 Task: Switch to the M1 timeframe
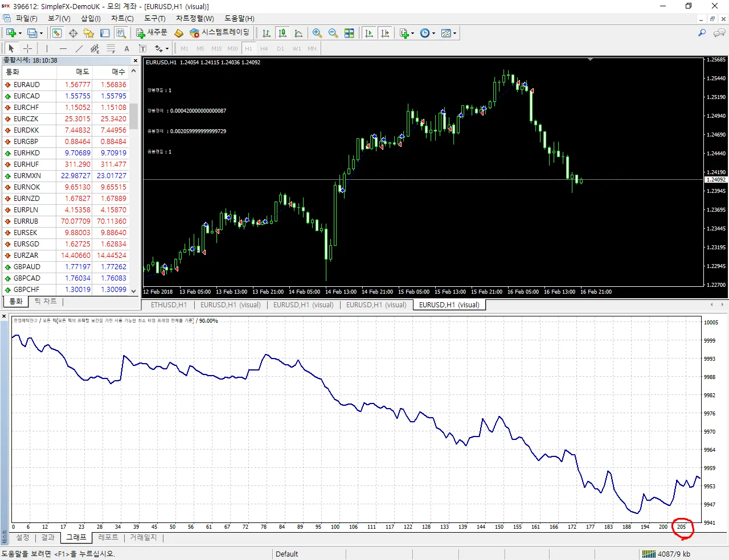[185, 48]
